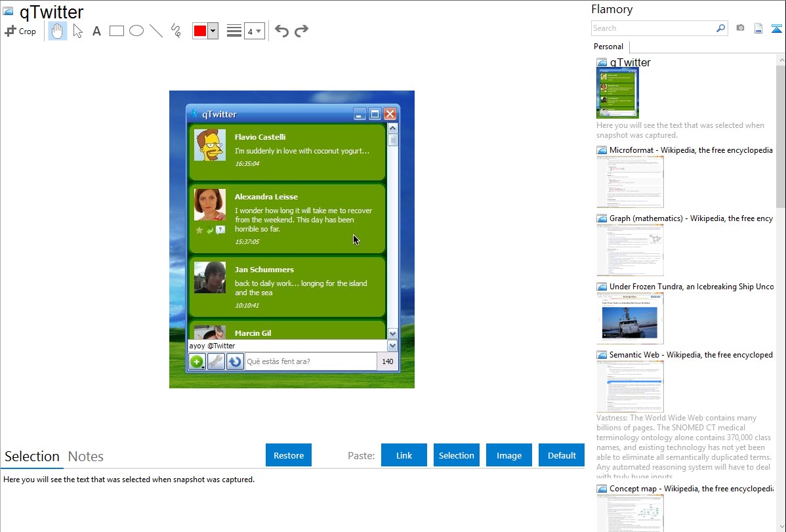Expand the line width dropdown
Screen dimensions: 786x532
[x=254, y=31]
